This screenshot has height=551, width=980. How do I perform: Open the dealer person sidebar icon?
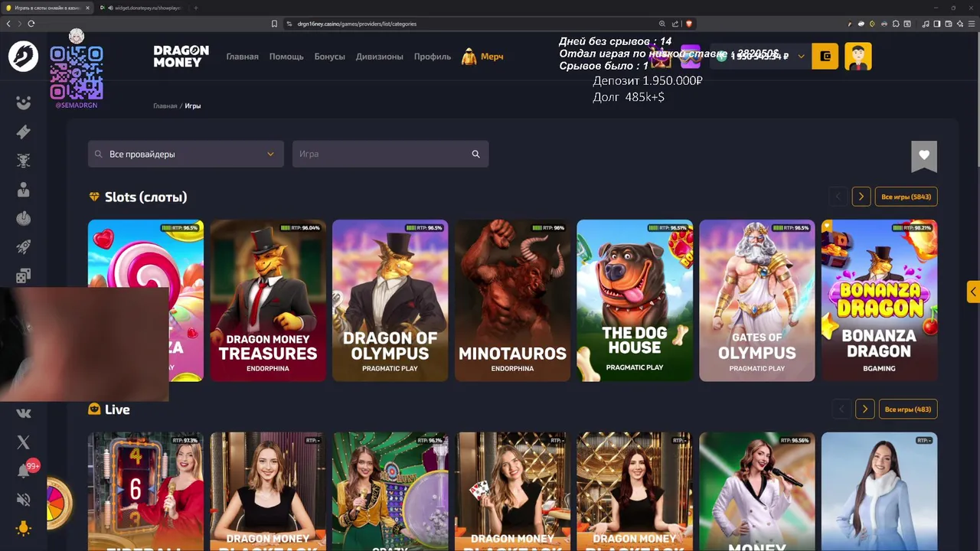click(x=24, y=190)
